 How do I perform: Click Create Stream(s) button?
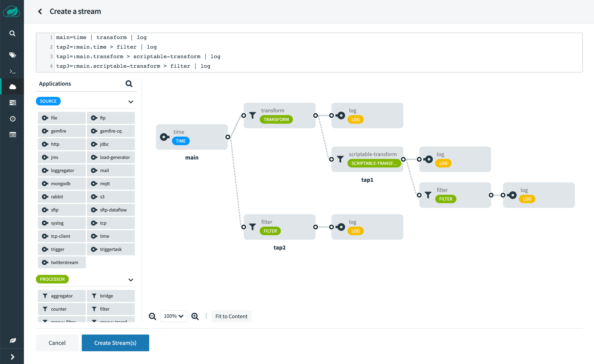coord(115,343)
